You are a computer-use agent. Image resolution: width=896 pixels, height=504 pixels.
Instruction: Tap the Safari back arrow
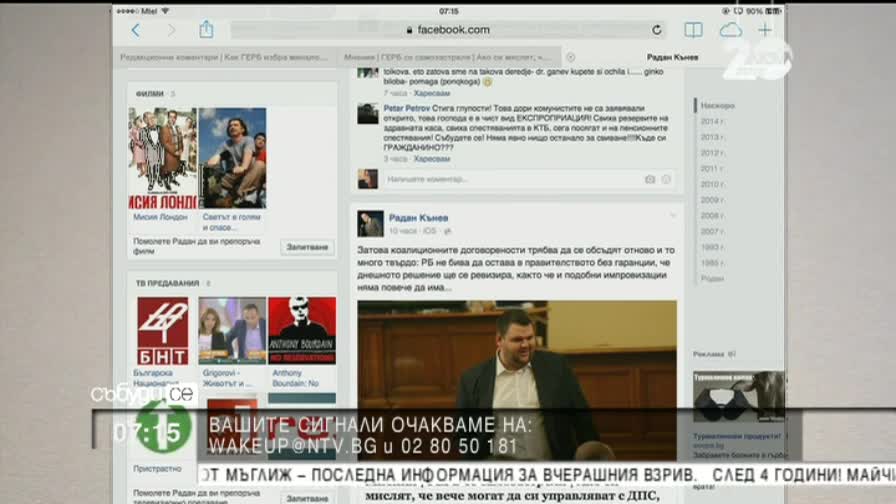(135, 30)
